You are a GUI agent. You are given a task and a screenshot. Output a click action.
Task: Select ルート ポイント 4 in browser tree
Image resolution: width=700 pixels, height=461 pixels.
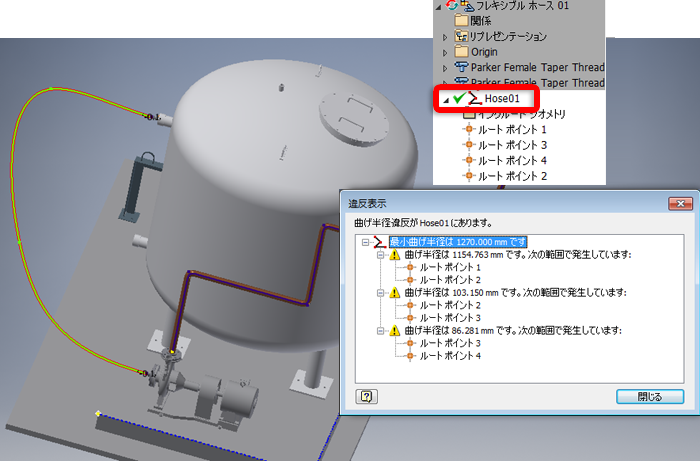tap(512, 160)
